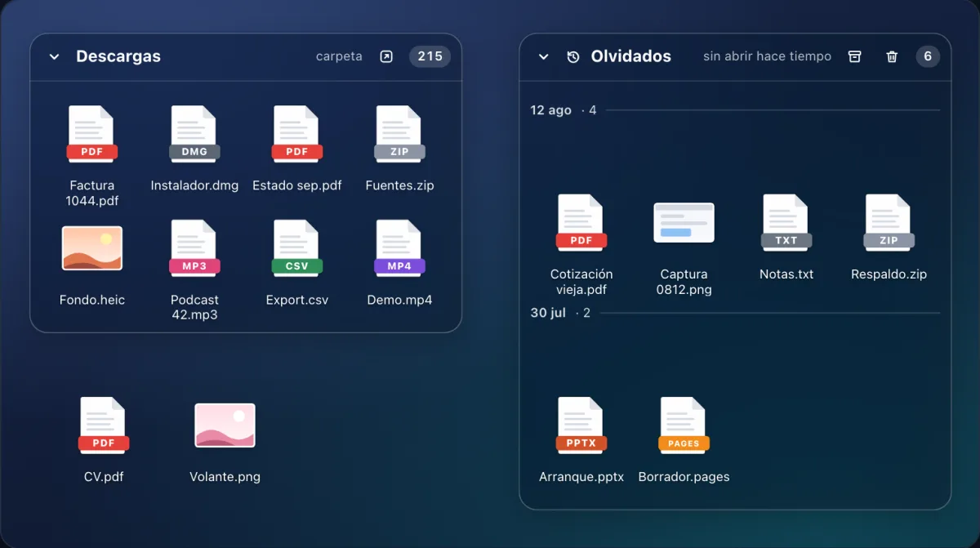Collapse the Descargas stack

54,57
